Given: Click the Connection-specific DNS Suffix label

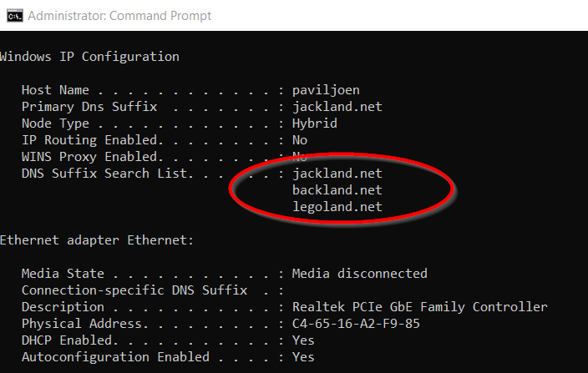Looking at the screenshot, I should [x=134, y=290].
